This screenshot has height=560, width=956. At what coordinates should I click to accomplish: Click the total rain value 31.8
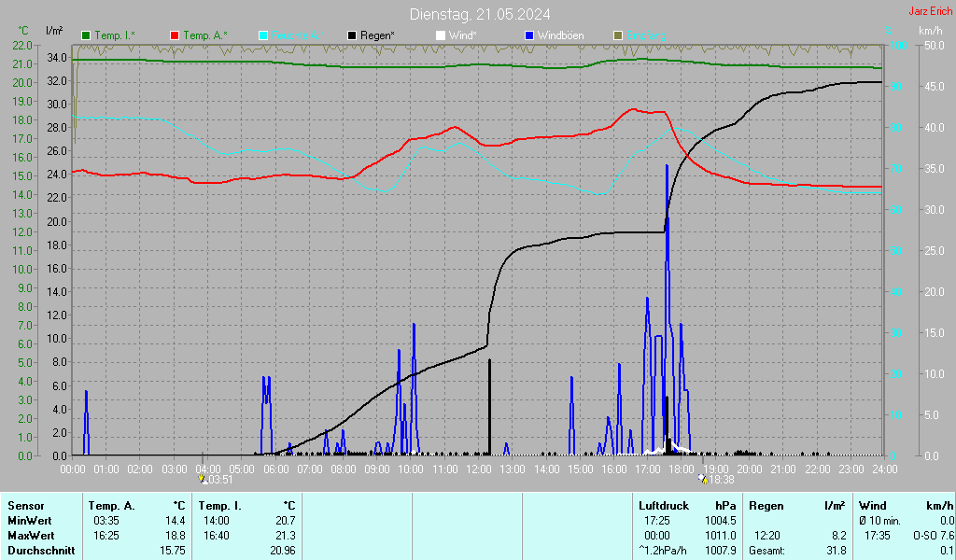pyautogui.click(x=836, y=551)
